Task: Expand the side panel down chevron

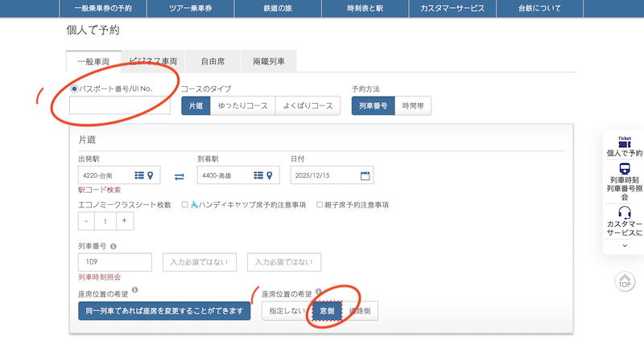Action: (624, 246)
